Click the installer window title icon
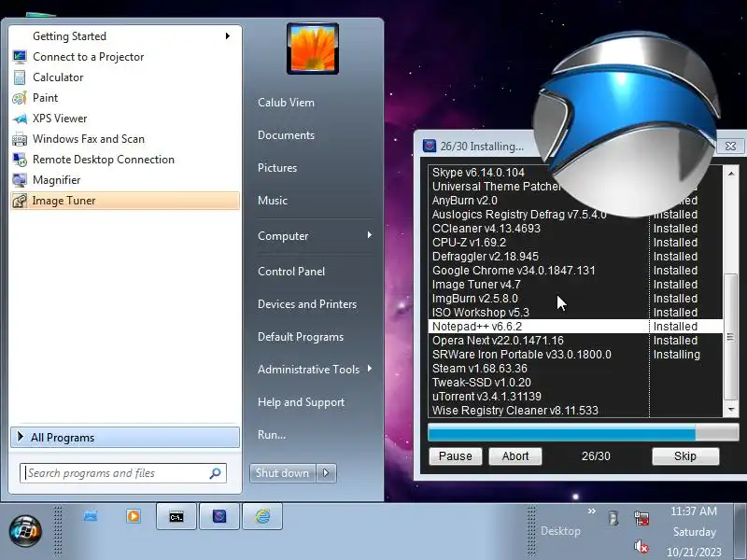The width and height of the screenshot is (747, 560). [x=430, y=146]
